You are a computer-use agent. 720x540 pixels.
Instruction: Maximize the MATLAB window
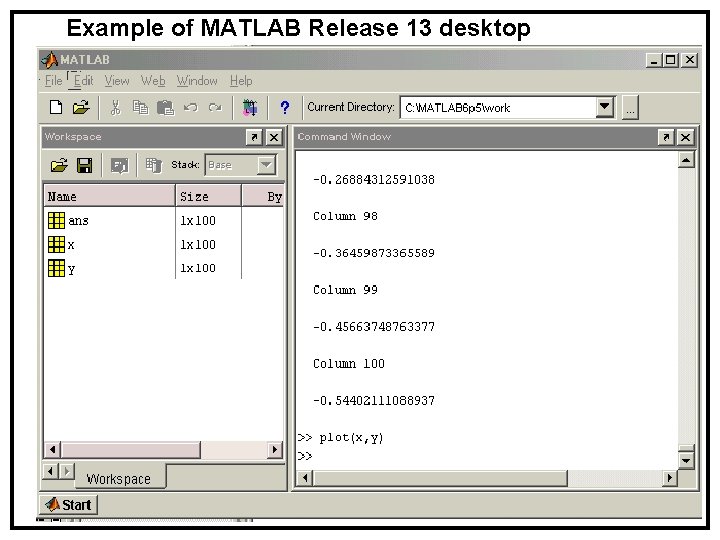point(670,60)
